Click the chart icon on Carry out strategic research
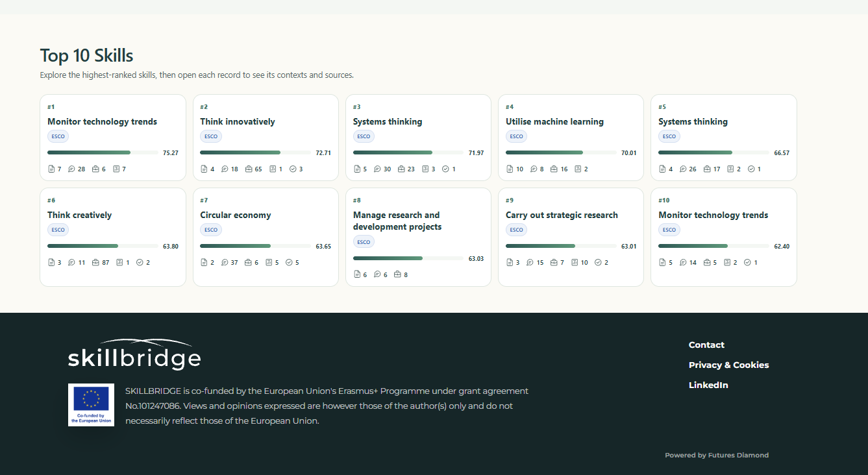The height and width of the screenshot is (475, 868). point(575,262)
